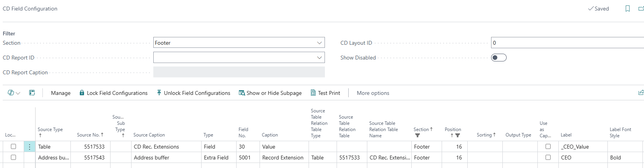
Task: Select the Value caption cell
Action: click(284, 147)
